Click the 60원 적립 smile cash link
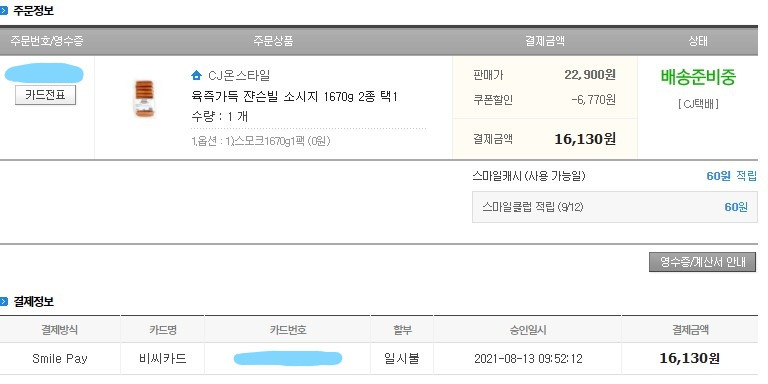 731,176
